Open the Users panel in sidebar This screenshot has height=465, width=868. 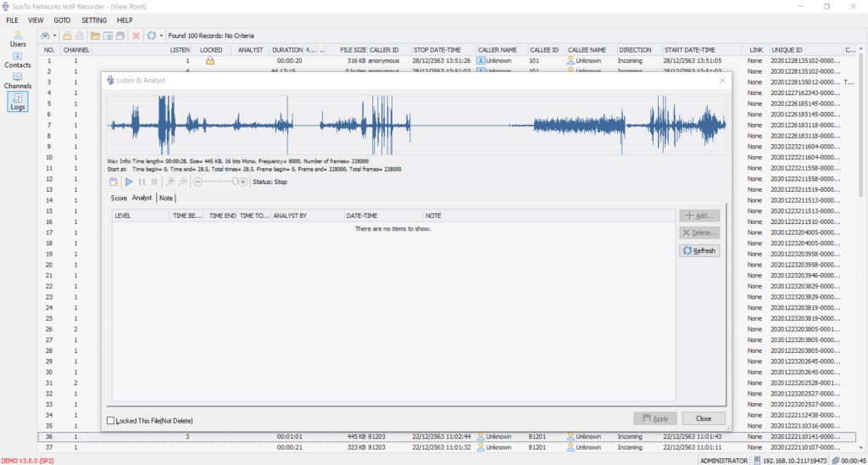click(x=18, y=38)
